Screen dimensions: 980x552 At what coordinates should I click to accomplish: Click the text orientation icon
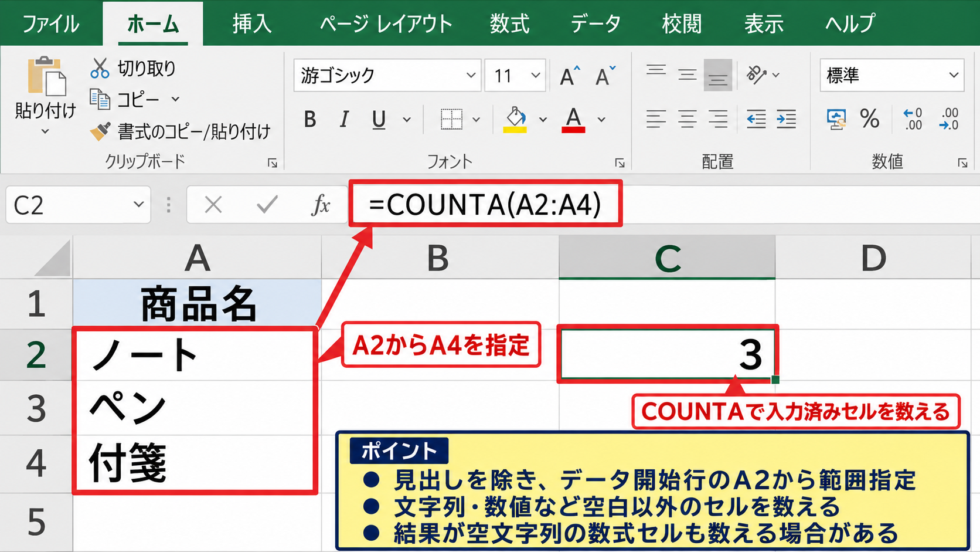[x=756, y=74]
